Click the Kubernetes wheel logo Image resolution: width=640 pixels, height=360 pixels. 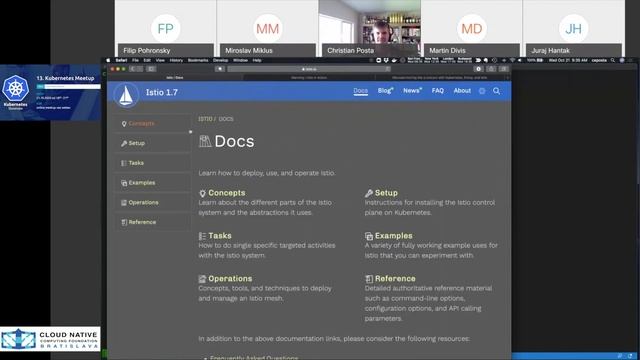click(x=16, y=89)
